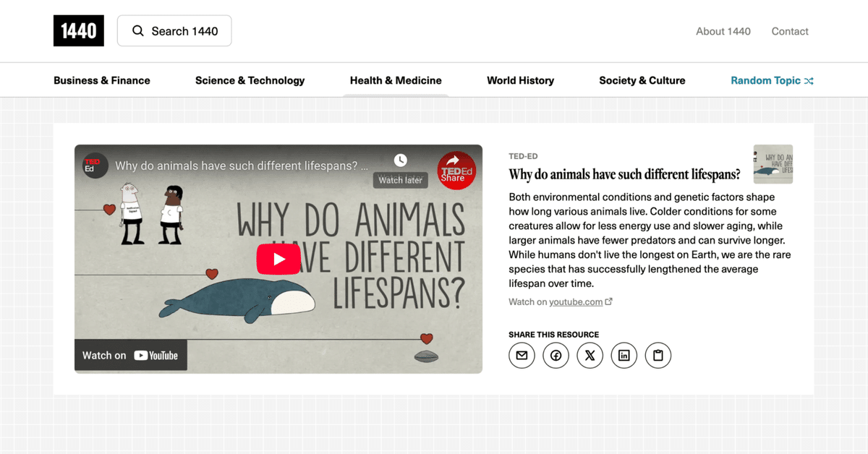Open the youtube.com link
Screen dimensions: 868x454
[576, 301]
